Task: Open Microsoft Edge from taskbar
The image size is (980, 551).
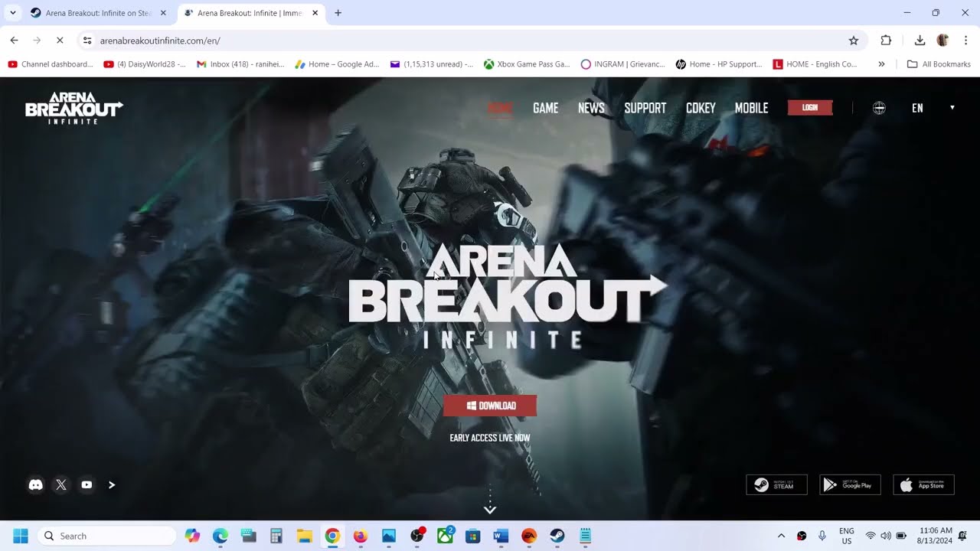Action: (x=220, y=536)
